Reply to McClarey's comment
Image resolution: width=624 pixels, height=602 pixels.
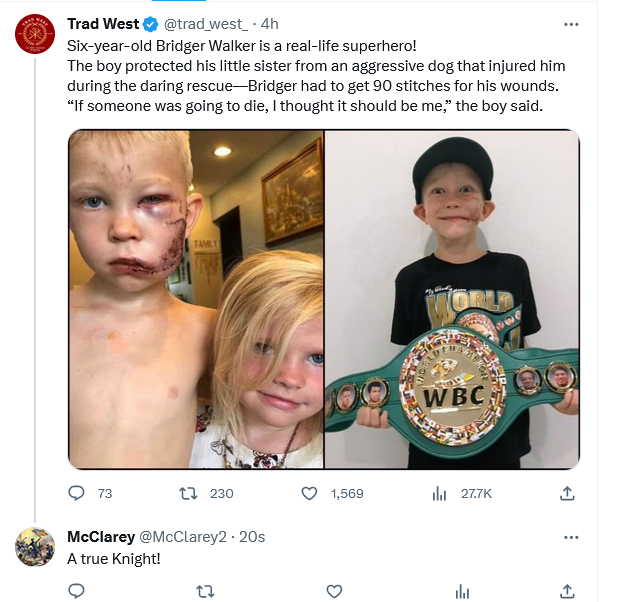(x=76, y=591)
